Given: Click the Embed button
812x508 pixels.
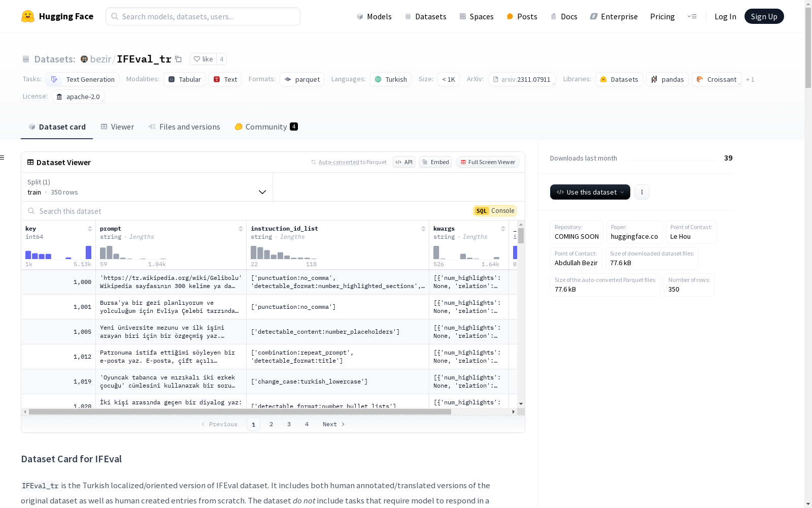Looking at the screenshot, I should (435, 162).
